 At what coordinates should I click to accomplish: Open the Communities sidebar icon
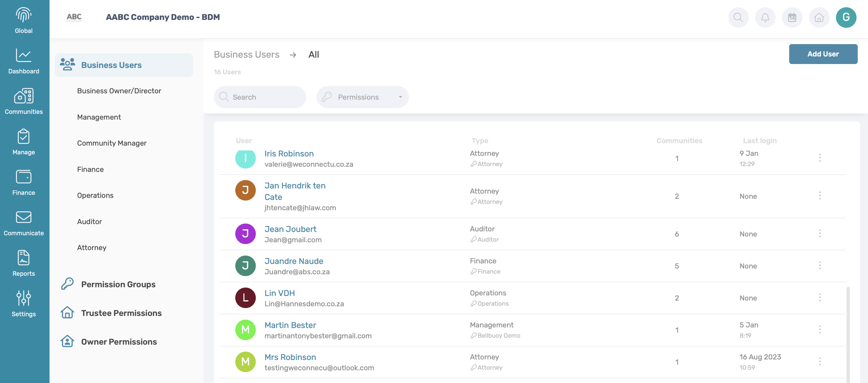[x=24, y=96]
